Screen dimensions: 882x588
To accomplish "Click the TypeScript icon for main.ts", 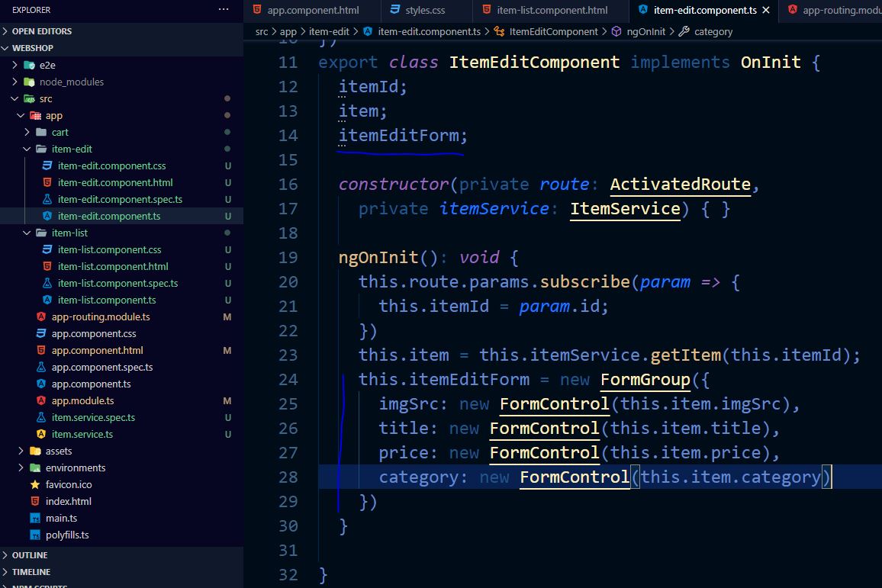I will [34, 518].
